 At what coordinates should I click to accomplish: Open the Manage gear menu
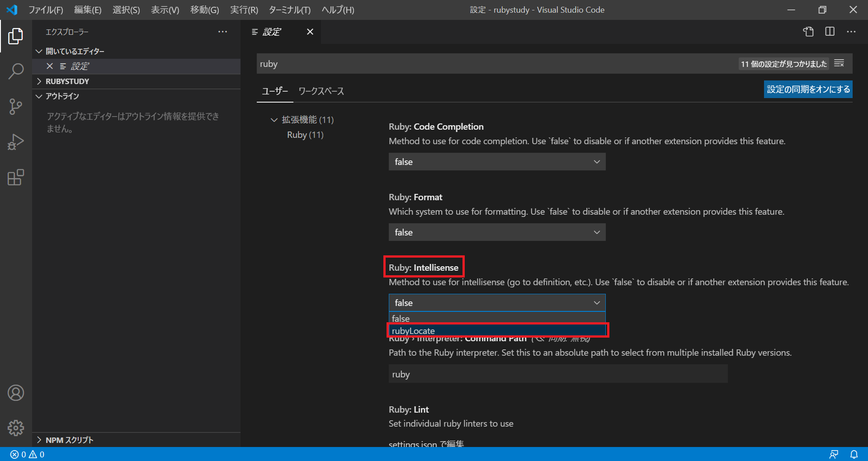pos(16,428)
